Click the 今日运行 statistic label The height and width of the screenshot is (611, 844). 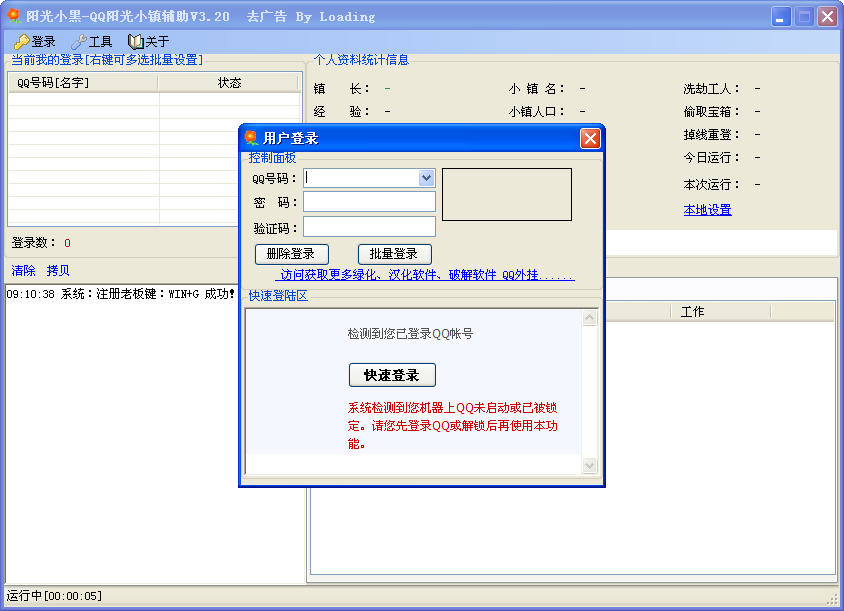[x=711, y=158]
